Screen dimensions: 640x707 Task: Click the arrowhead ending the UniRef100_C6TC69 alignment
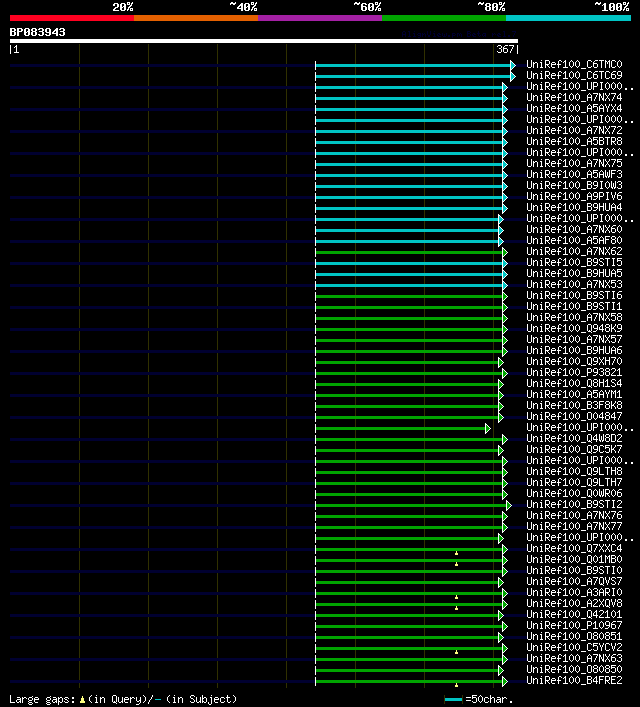coord(513,76)
